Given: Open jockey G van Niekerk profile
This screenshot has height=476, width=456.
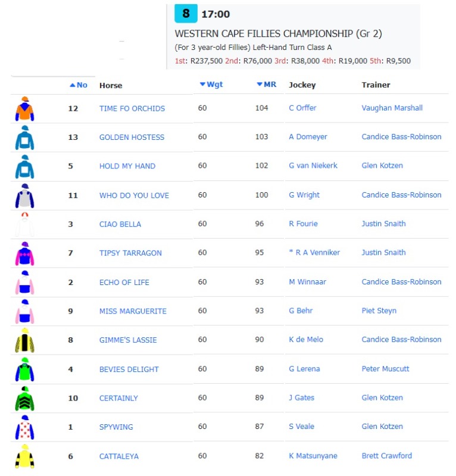Looking at the screenshot, I should tap(313, 166).
